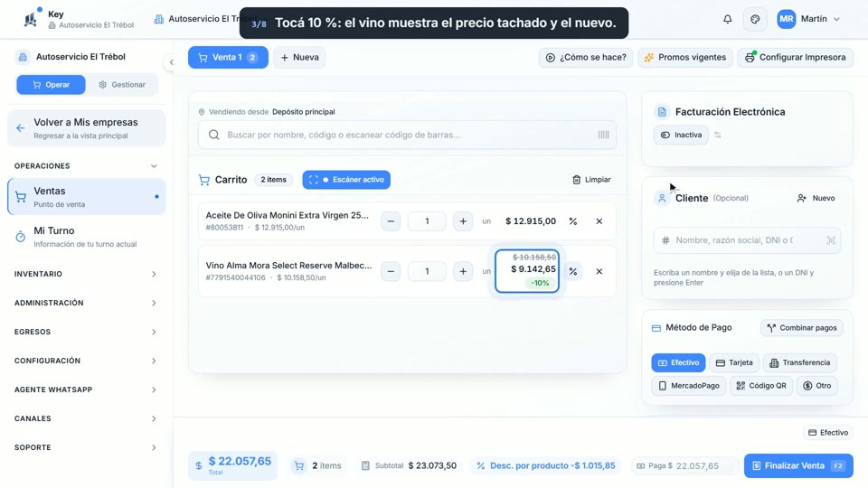Expand the Administración section
This screenshot has height=488, width=868.
(x=86, y=304)
